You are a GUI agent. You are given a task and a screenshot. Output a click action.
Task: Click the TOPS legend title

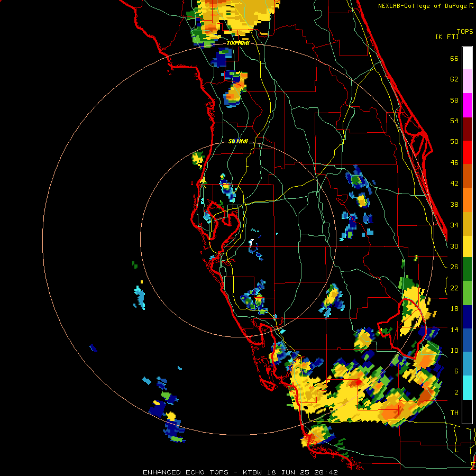[465, 31]
